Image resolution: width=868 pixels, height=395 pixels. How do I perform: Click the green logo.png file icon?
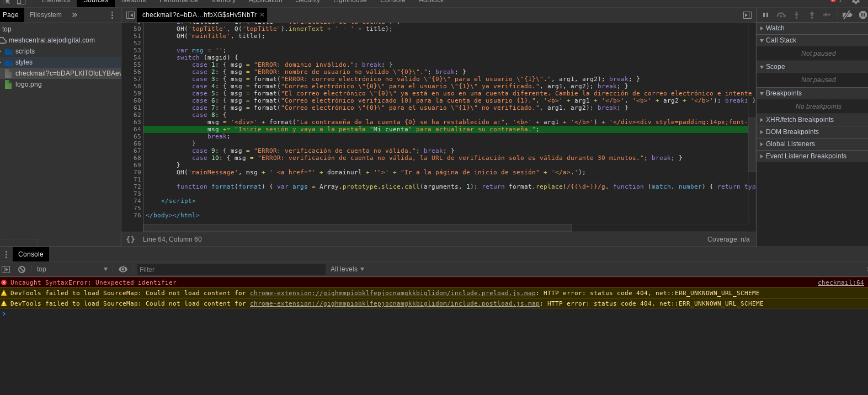tap(8, 84)
